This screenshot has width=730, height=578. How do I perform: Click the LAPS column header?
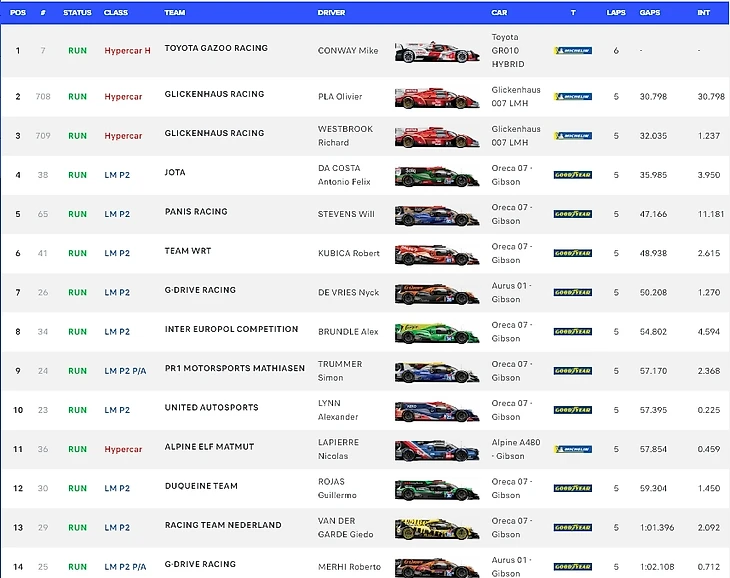tap(616, 13)
